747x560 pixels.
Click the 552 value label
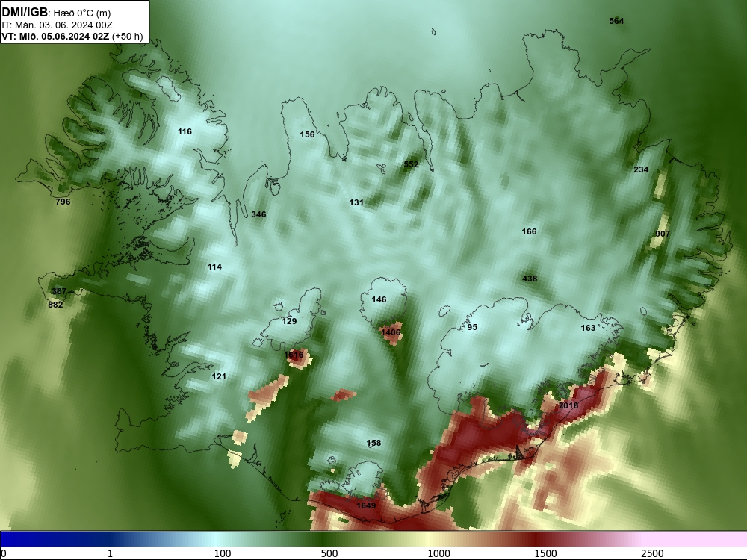(x=411, y=165)
